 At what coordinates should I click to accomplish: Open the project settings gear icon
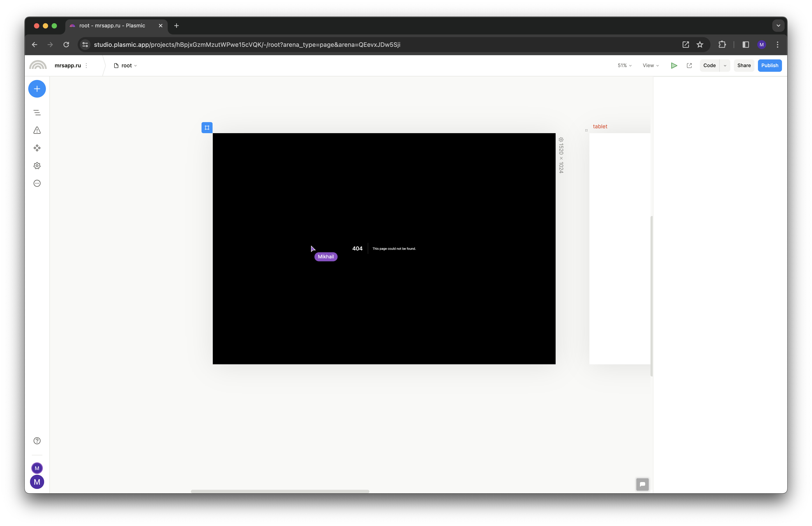(x=37, y=166)
